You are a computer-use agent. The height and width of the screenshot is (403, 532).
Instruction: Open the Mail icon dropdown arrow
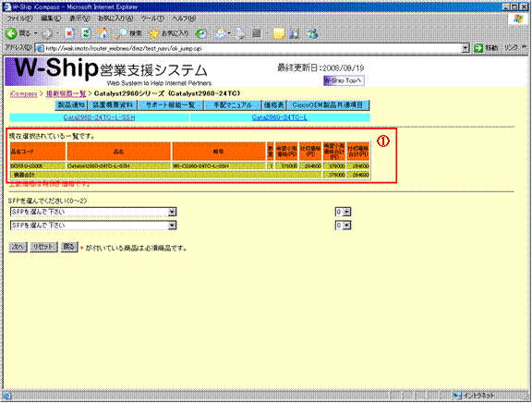point(229,33)
